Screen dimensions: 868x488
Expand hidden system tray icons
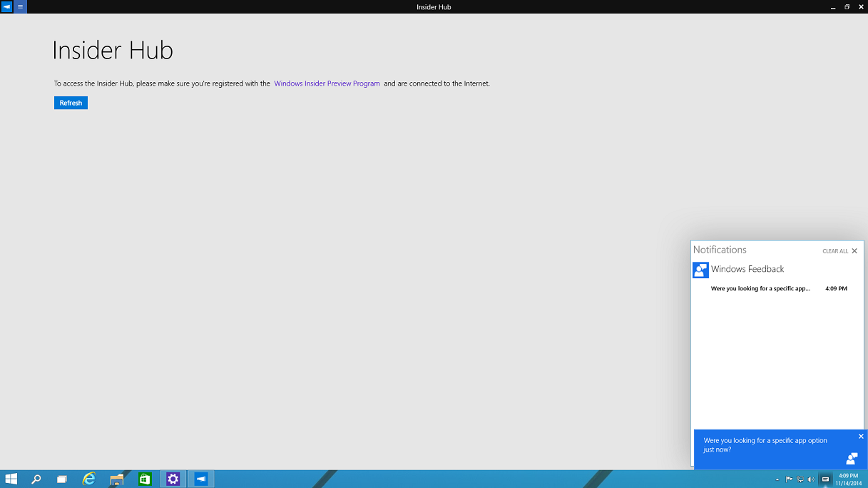777,479
